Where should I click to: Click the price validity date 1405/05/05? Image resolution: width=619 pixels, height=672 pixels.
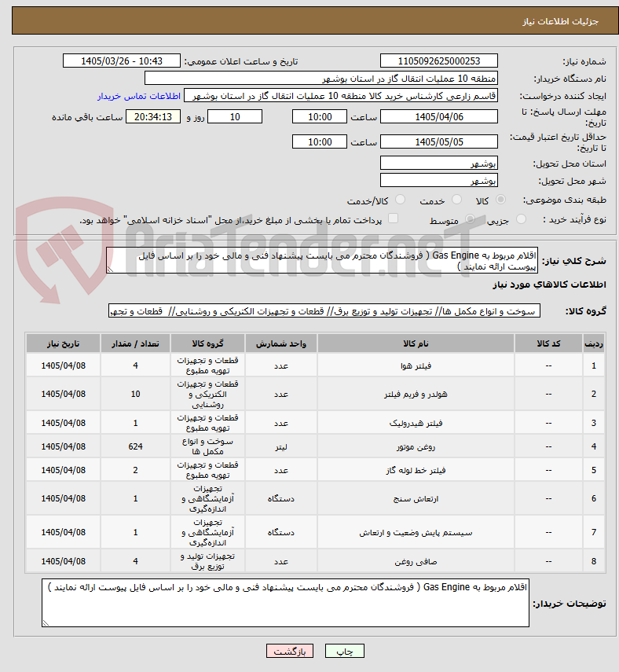click(438, 141)
